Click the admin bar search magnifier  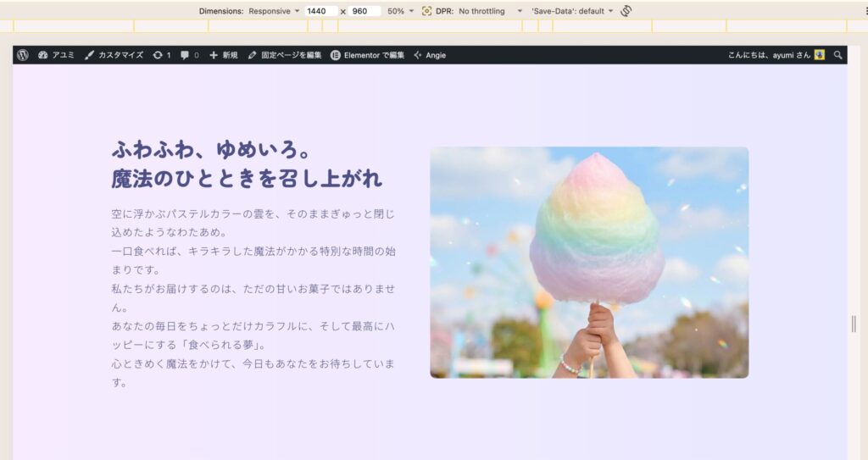(x=838, y=55)
